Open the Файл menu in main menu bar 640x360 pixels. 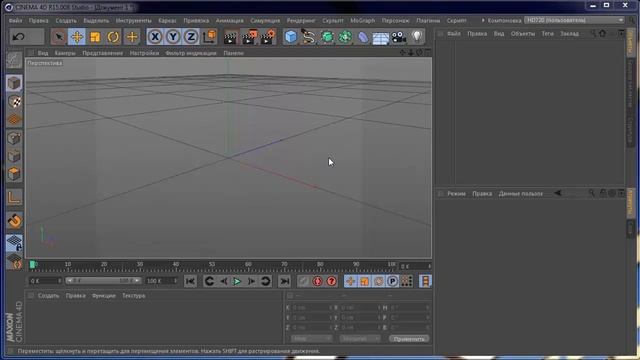coord(16,20)
